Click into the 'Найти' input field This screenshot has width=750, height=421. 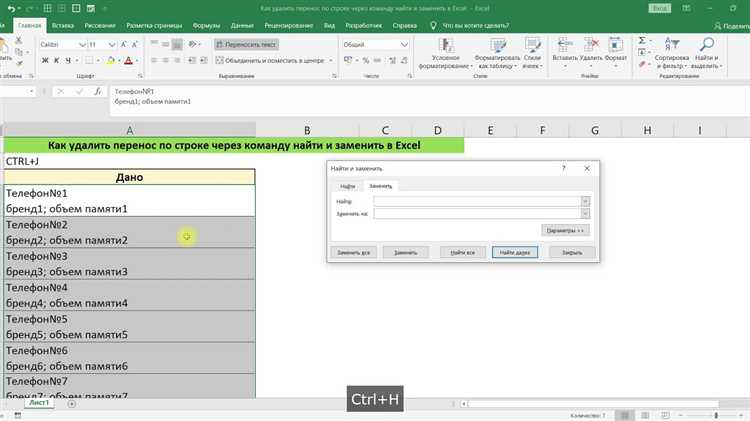[477, 201]
